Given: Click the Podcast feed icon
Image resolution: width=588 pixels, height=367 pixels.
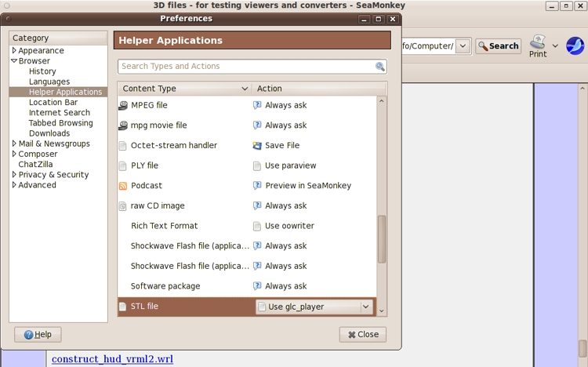Looking at the screenshot, I should coord(123,186).
